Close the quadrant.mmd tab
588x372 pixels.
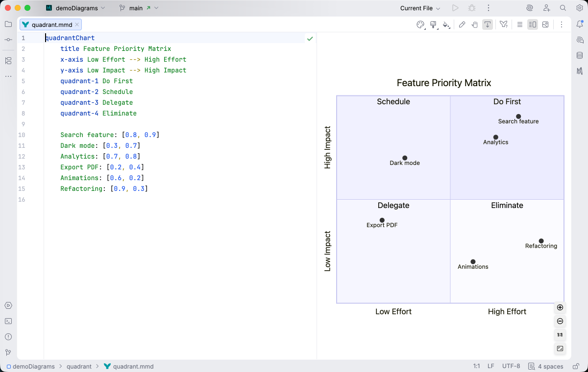point(77,24)
